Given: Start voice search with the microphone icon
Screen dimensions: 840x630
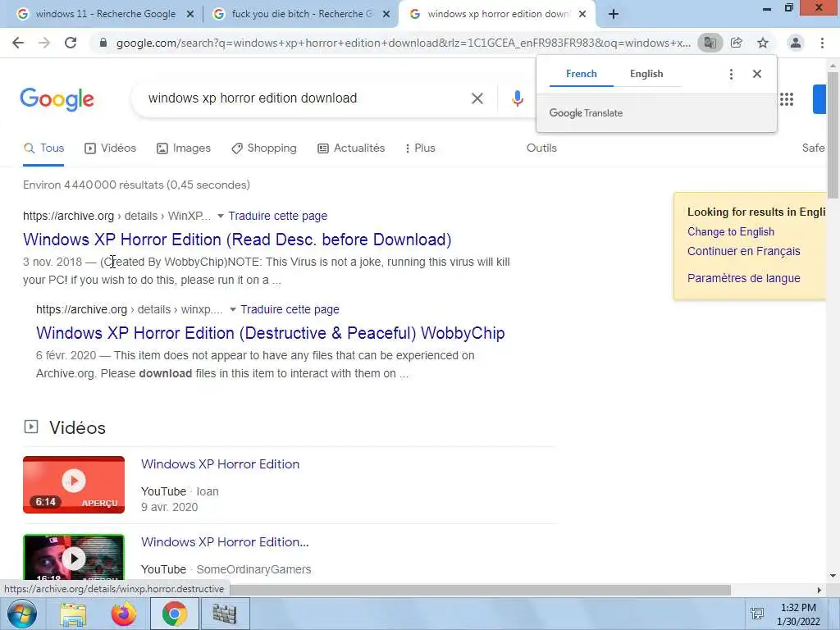Looking at the screenshot, I should tap(517, 98).
